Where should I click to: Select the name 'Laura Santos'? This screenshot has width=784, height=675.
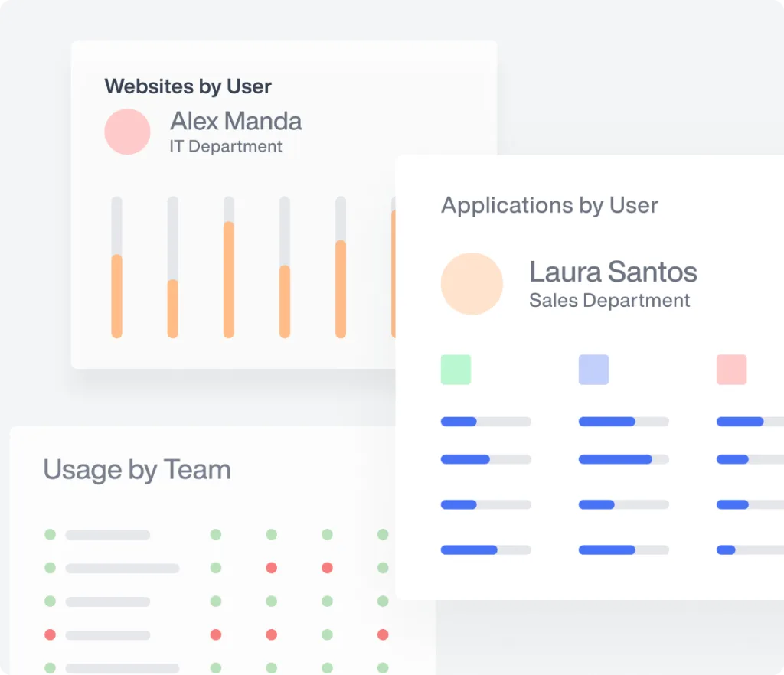(613, 272)
